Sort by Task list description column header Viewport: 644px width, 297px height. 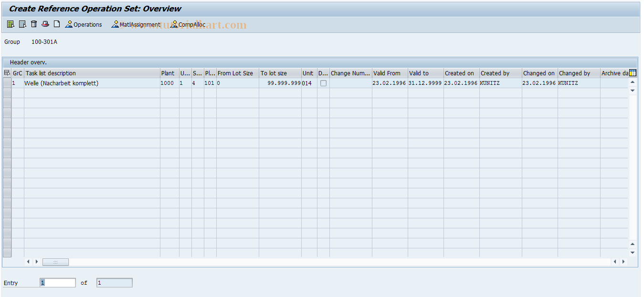click(x=92, y=73)
